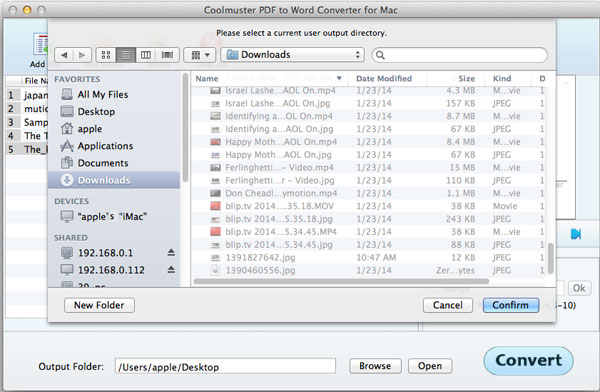This screenshot has width=600, height=392.
Task: Go back in the folder history
Action: point(64,55)
